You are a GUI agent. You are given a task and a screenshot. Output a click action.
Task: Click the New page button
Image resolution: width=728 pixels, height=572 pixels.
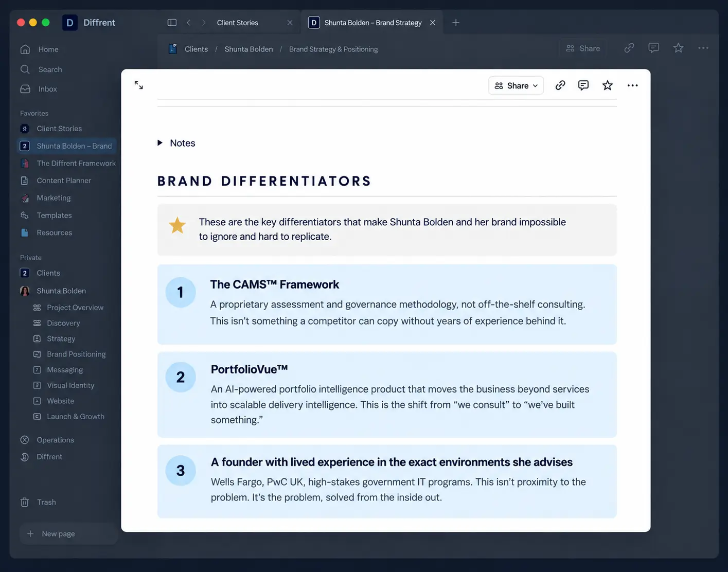tap(69, 534)
